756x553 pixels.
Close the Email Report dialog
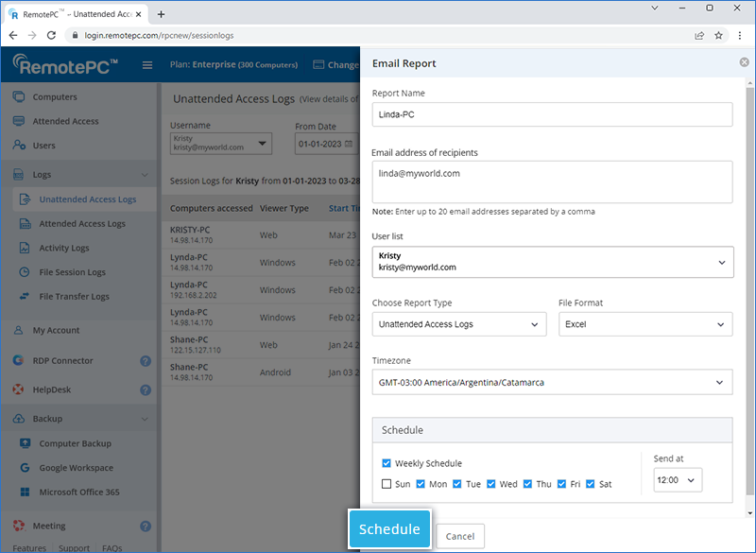(x=744, y=62)
